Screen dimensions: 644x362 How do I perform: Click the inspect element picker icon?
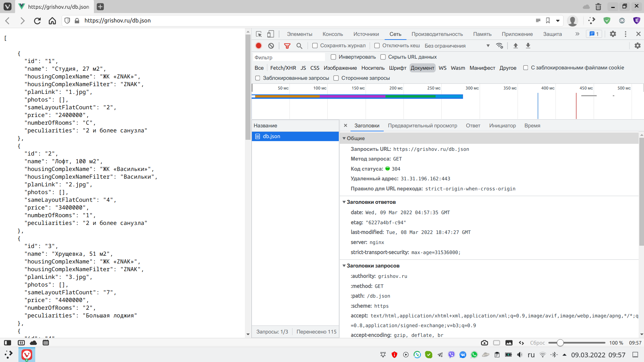[x=259, y=34]
